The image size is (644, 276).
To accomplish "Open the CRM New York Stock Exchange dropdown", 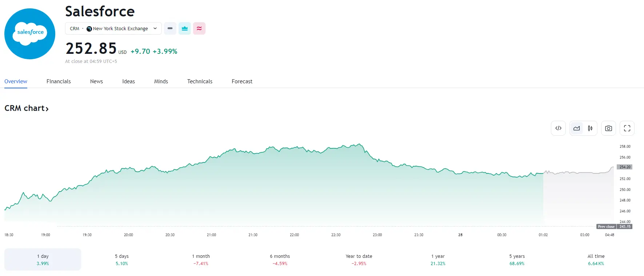I will (113, 28).
